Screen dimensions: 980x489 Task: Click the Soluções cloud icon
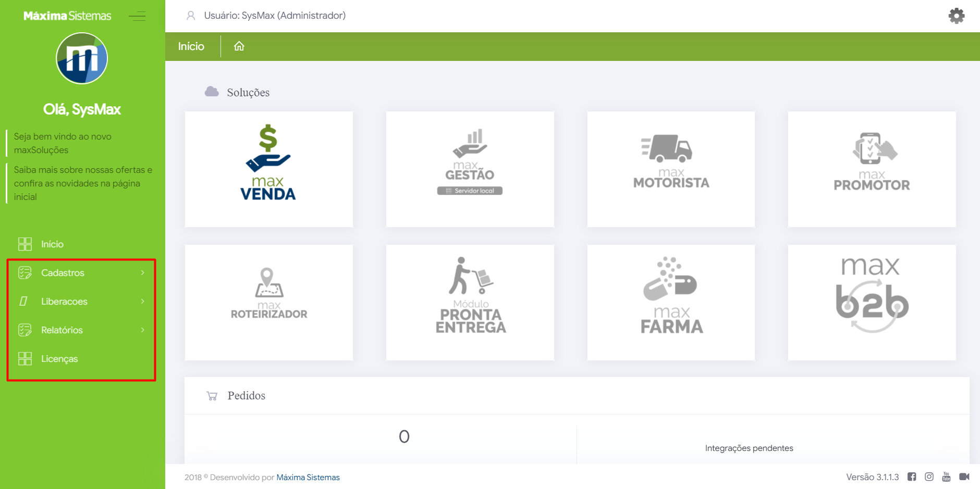point(212,92)
